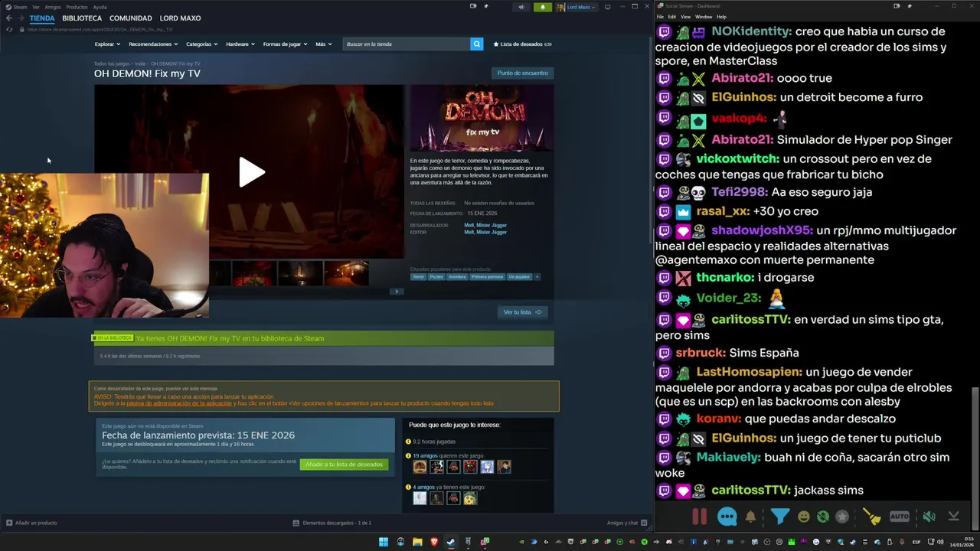
Task: Click the Steam search magnifier button
Action: point(476,44)
